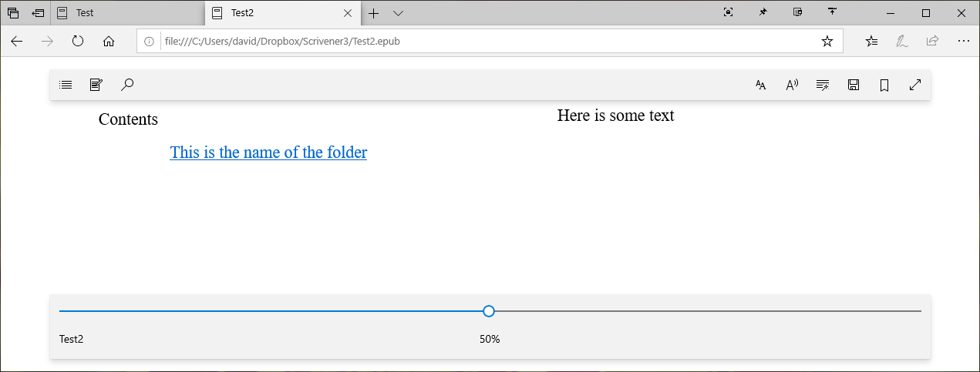
Task: Open learning tools icon
Action: click(x=823, y=85)
